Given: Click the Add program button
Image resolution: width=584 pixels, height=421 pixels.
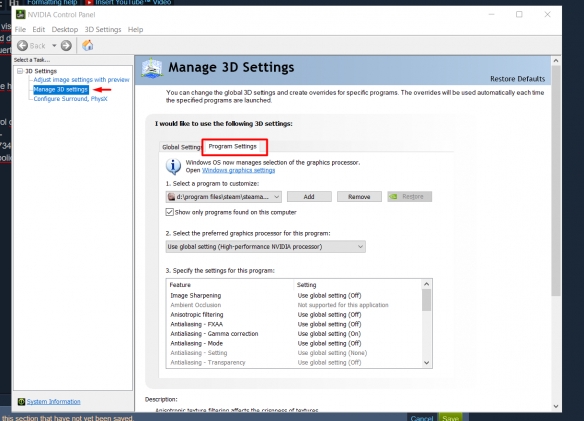Looking at the screenshot, I should (x=309, y=197).
